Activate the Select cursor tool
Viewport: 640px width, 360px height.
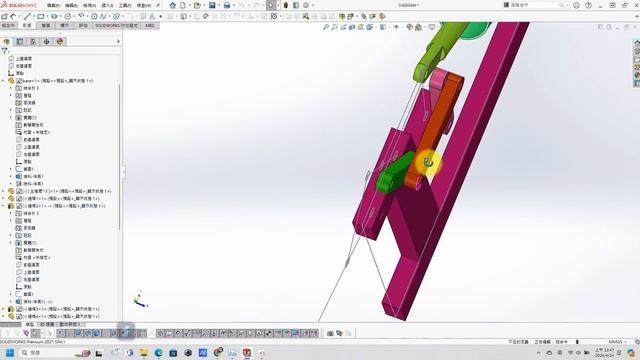tap(271, 5)
